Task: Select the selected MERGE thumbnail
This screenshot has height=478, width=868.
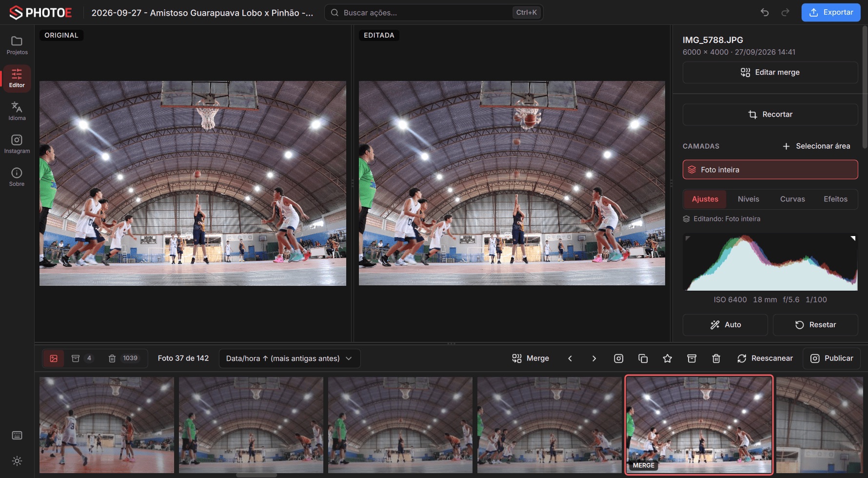Action: tap(699, 425)
